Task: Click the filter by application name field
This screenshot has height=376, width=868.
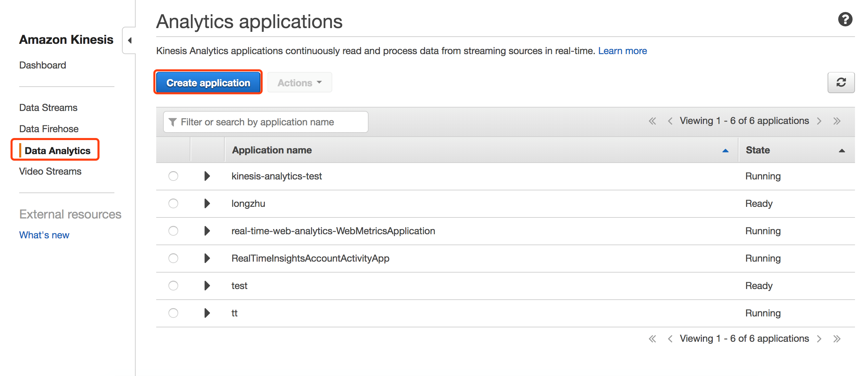Action: coord(265,122)
